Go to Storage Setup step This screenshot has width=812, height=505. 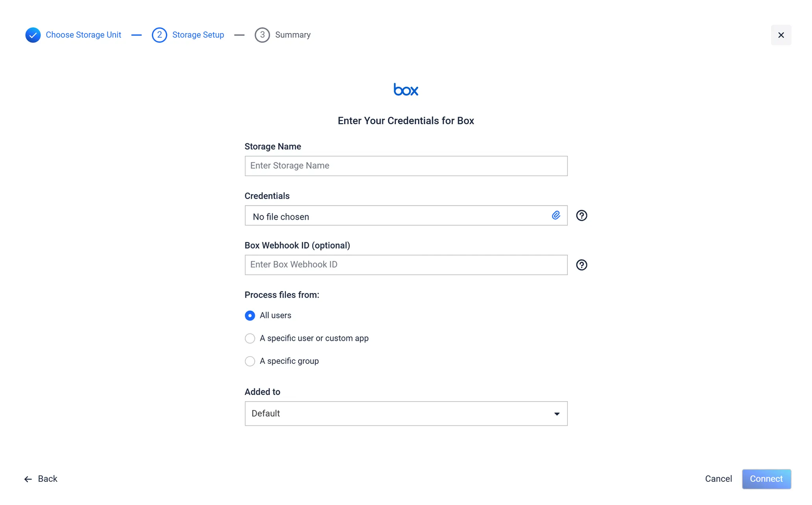point(198,35)
